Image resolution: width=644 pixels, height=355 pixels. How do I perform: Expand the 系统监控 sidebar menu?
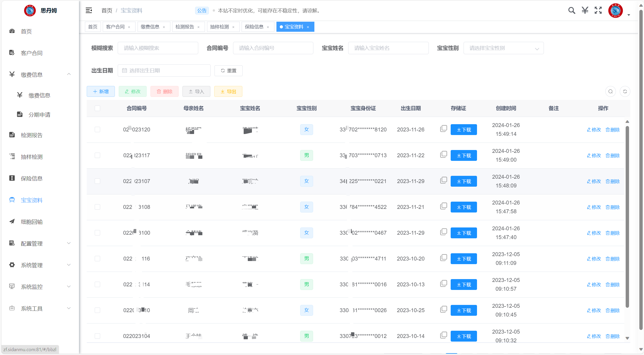coord(69,287)
